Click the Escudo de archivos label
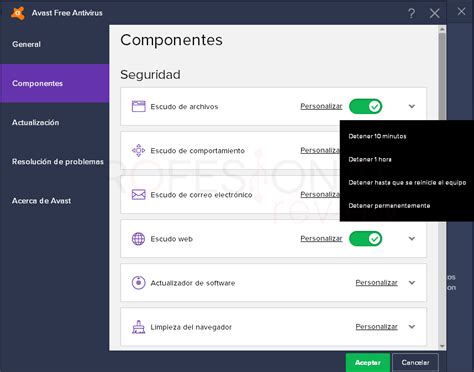The width and height of the screenshot is (474, 372). point(184,107)
